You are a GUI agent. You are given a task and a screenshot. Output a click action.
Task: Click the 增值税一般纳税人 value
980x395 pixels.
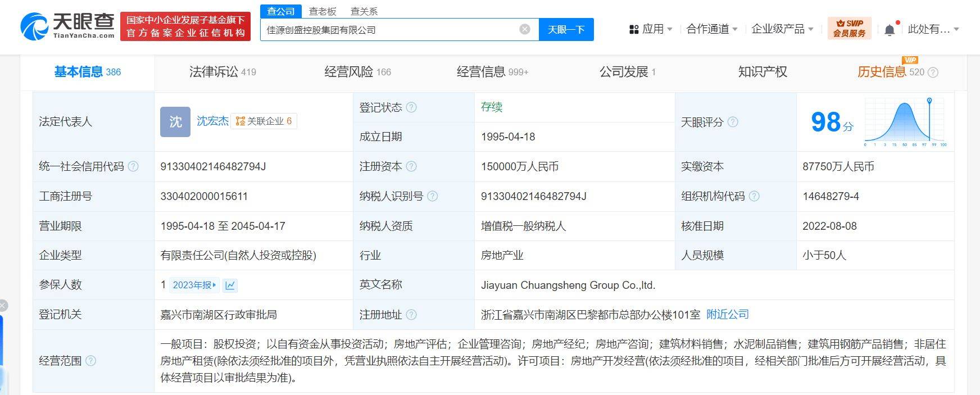pyautogui.click(x=523, y=226)
